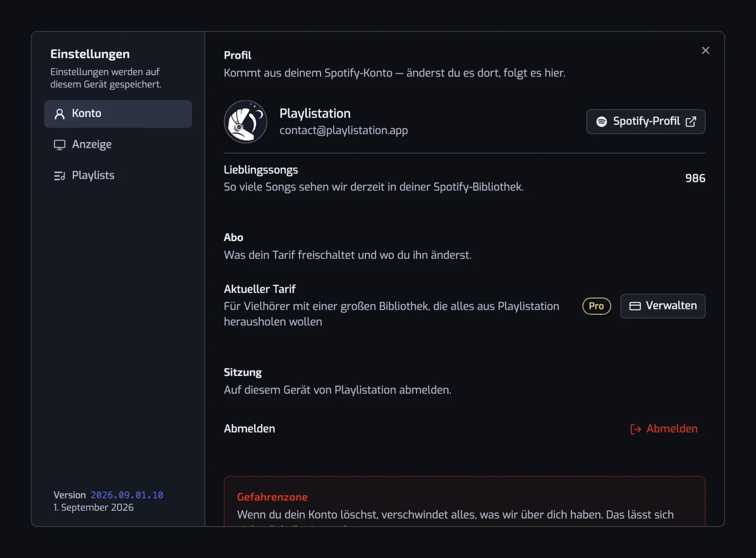Screen dimensions: 756x558
Task: Click the Lieblingssongs count 986
Action: click(695, 179)
